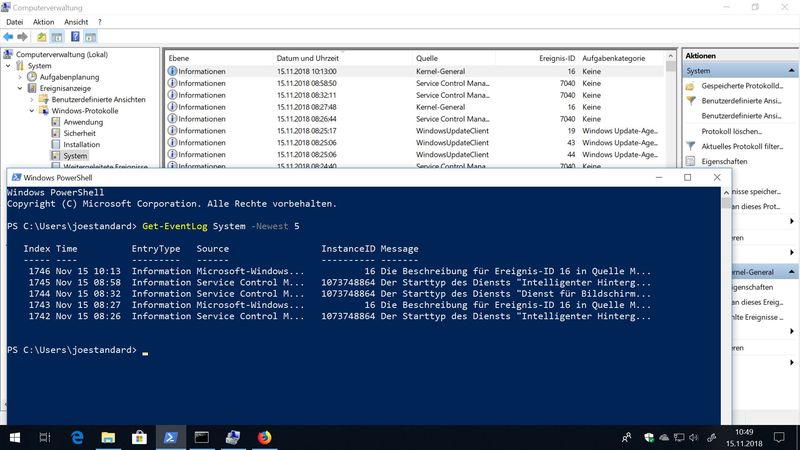
Task: Select the WindowsUpdateClient event with ID 19
Action: coord(415,131)
